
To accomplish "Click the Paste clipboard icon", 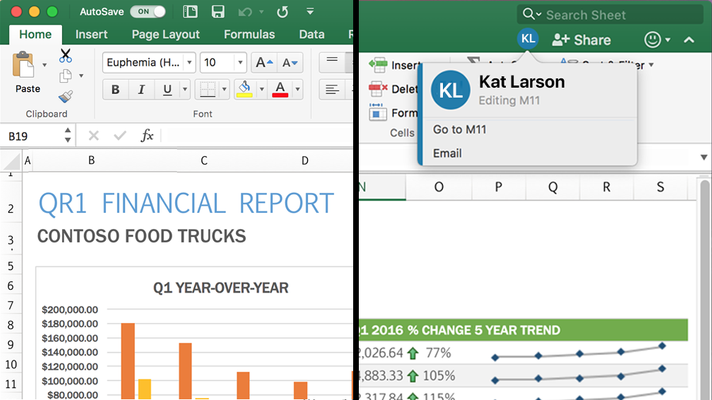I will [x=24, y=65].
